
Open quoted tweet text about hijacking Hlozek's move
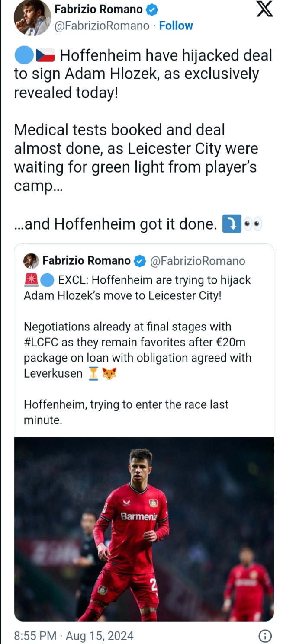point(137,287)
